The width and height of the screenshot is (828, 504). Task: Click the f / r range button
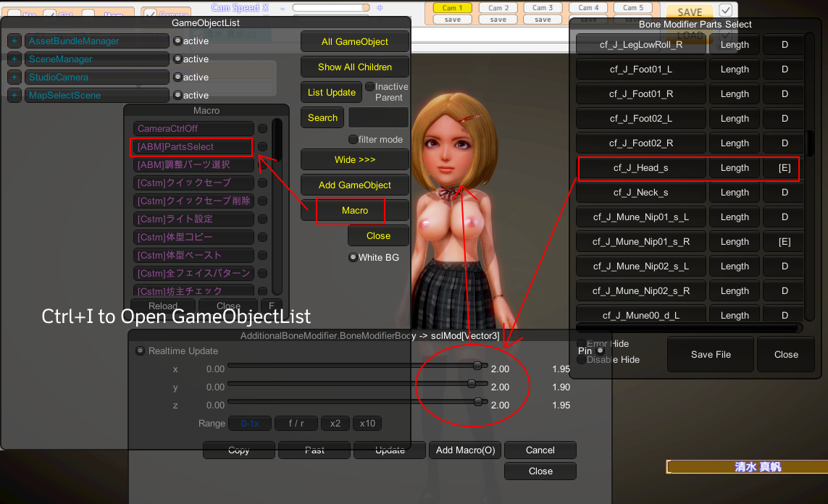click(x=296, y=423)
